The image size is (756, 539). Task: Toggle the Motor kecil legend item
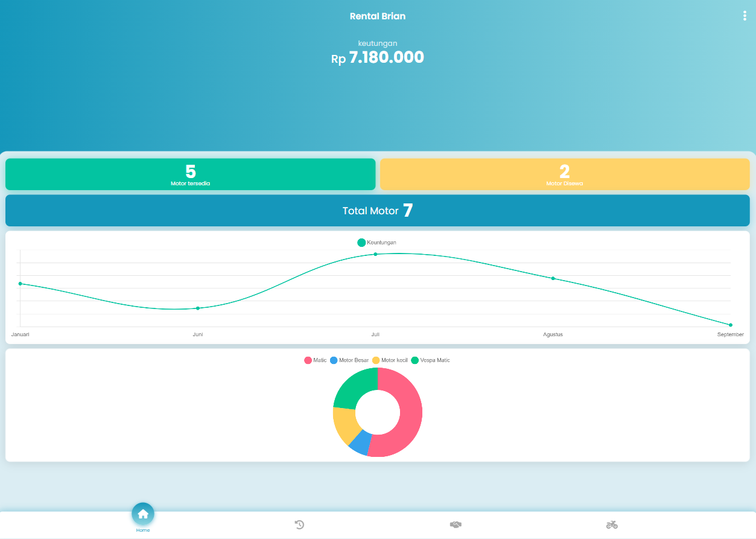click(390, 360)
